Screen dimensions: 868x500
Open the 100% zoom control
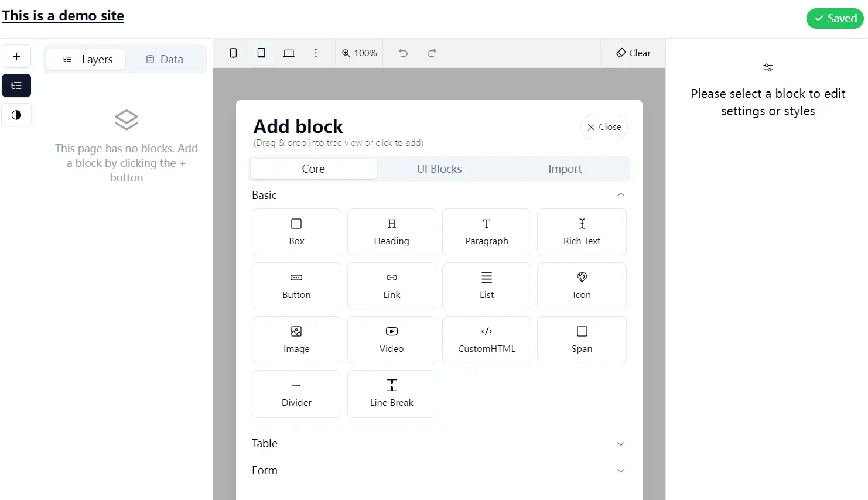360,53
